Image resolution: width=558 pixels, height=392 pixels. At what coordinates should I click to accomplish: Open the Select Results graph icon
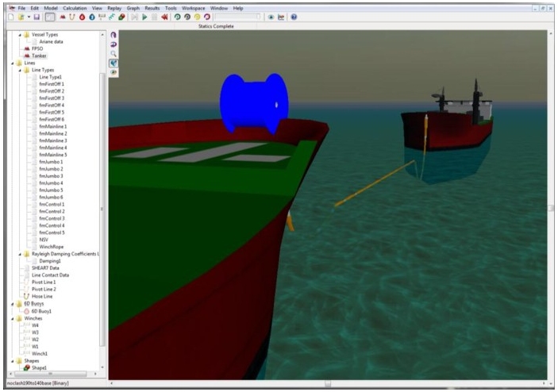pos(281,17)
